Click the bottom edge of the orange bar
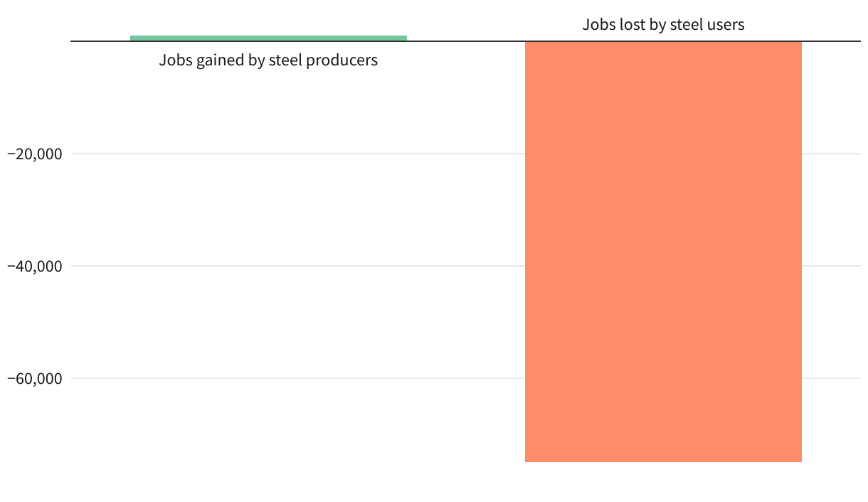 click(x=663, y=461)
